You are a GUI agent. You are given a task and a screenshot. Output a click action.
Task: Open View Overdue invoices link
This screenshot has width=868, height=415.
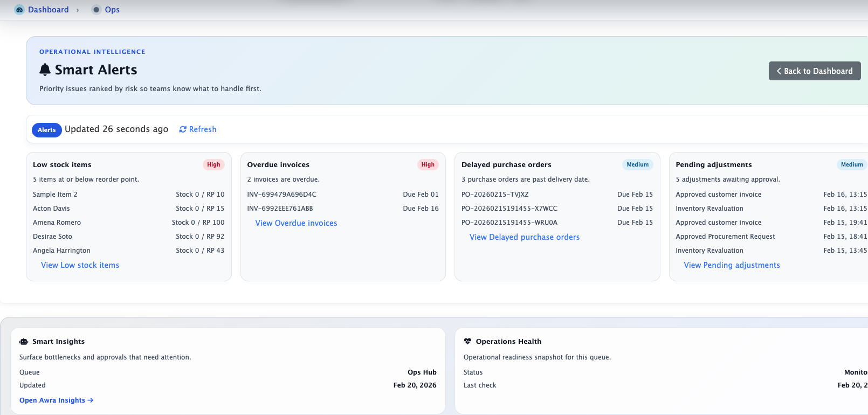pos(296,223)
